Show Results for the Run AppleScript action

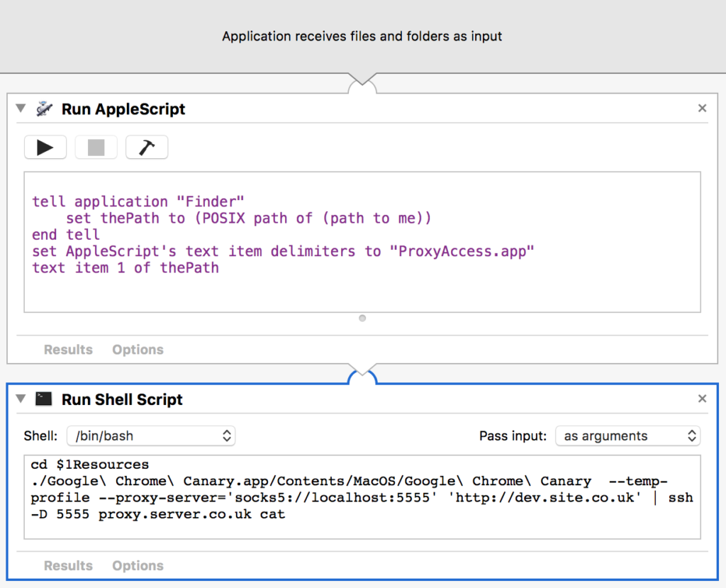[x=68, y=350]
